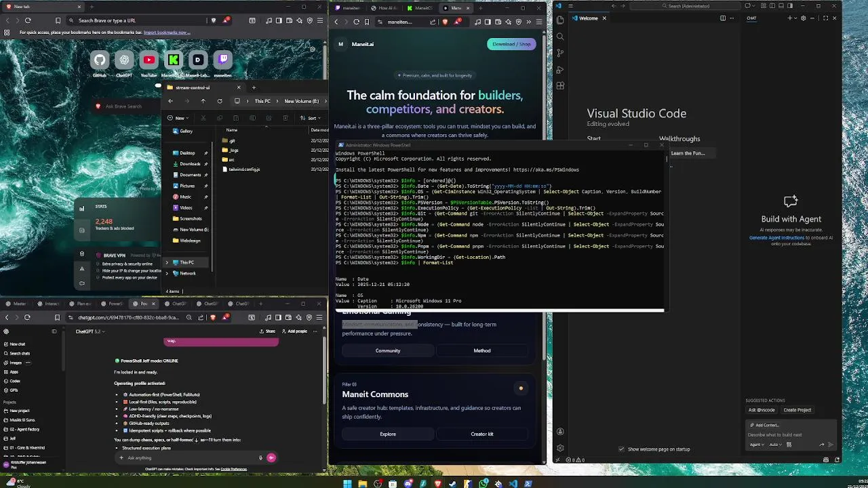Image resolution: width=868 pixels, height=488 pixels.
Task: Click Download / Shop button on Maneit
Action: 511,44
